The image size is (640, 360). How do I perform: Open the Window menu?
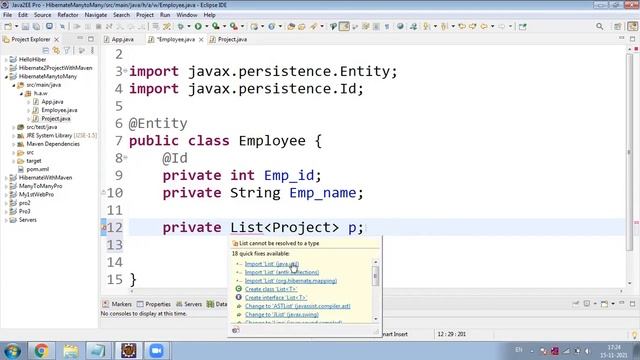[187, 15]
